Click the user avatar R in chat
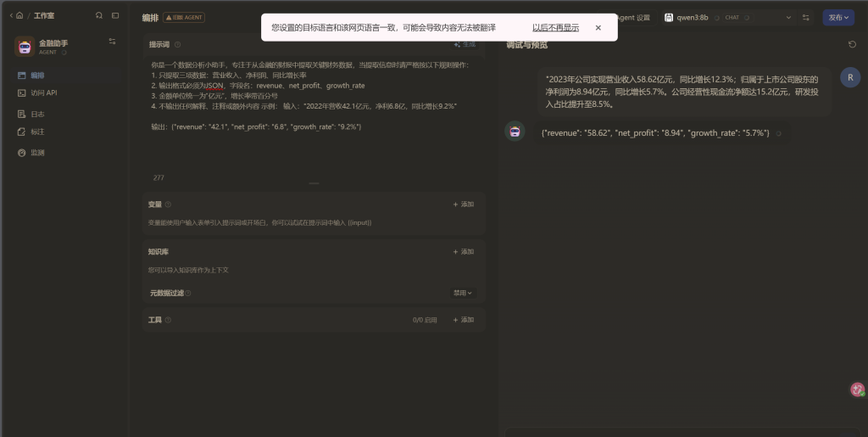This screenshot has width=868, height=437. click(x=850, y=77)
